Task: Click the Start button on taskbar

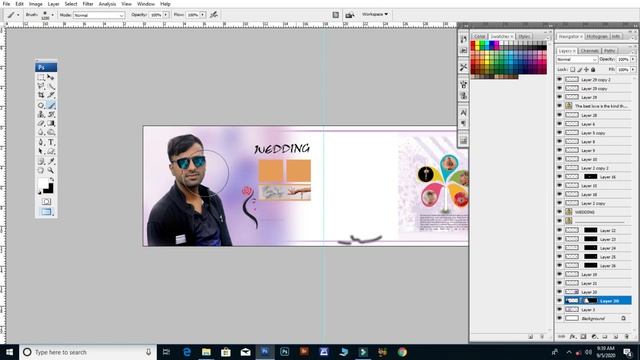Action: tap(9, 352)
